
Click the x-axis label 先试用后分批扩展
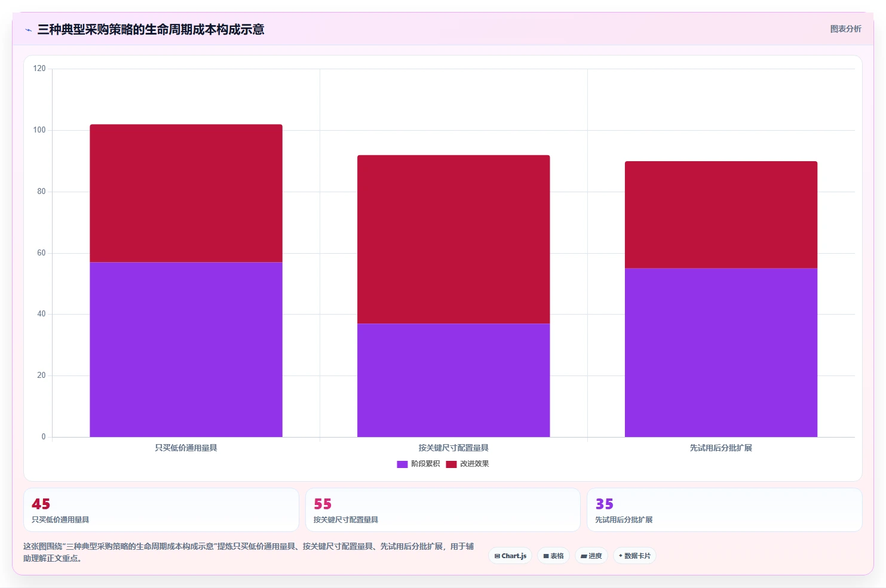pos(721,448)
